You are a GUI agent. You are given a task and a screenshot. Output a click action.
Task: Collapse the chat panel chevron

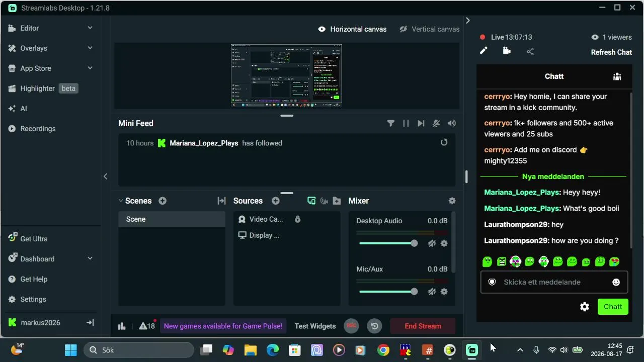point(467,21)
